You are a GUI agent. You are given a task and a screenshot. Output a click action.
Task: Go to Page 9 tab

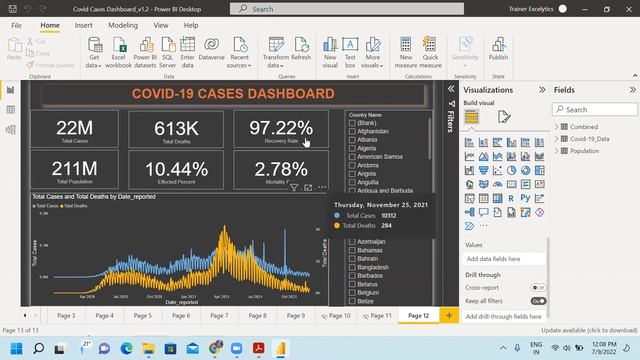pyautogui.click(x=296, y=316)
